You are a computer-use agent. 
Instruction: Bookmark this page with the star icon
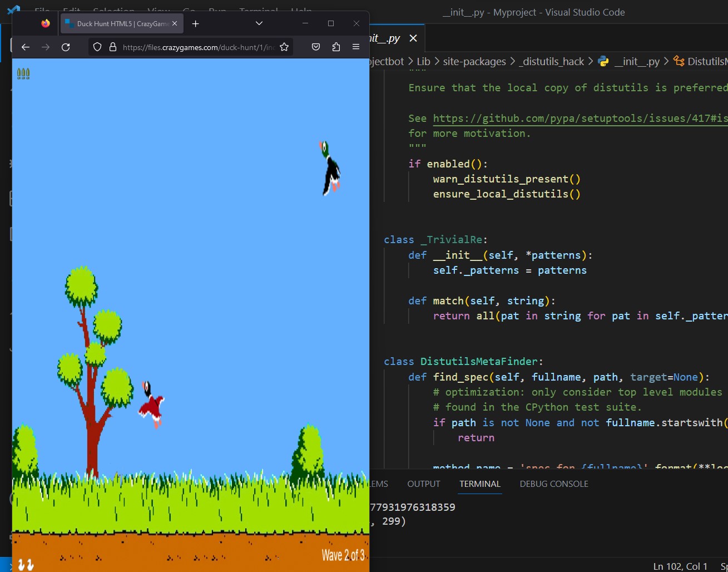pos(284,47)
